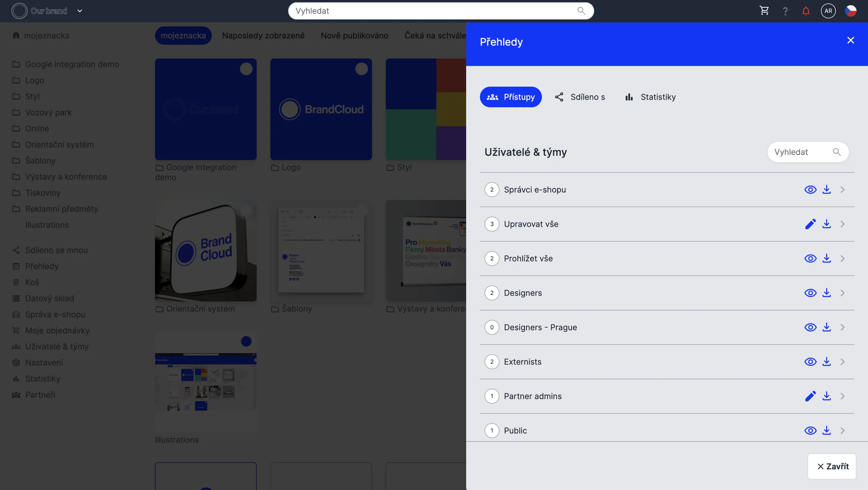
Task: Click the Czech flag language icon
Action: pyautogui.click(x=850, y=11)
